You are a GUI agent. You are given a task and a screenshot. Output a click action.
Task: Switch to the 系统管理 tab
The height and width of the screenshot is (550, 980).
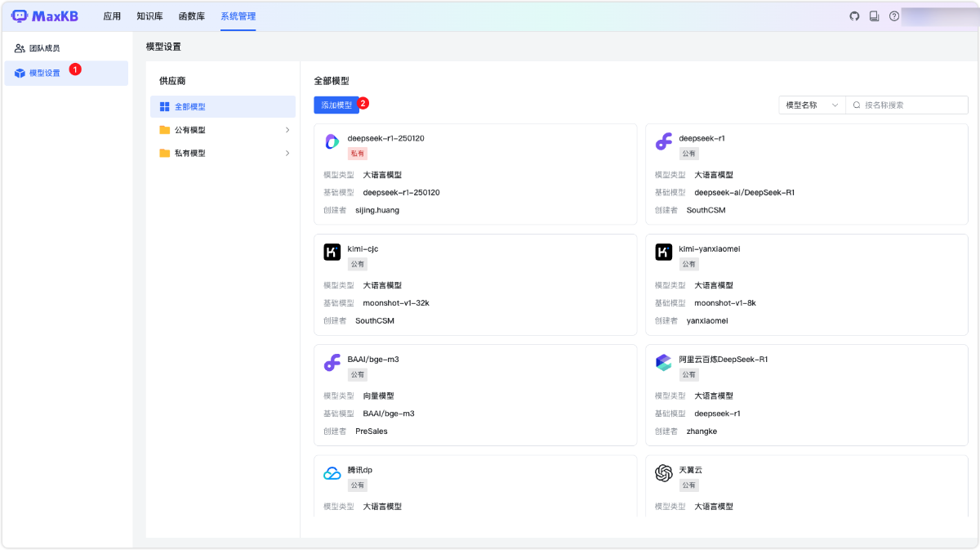click(x=238, y=16)
